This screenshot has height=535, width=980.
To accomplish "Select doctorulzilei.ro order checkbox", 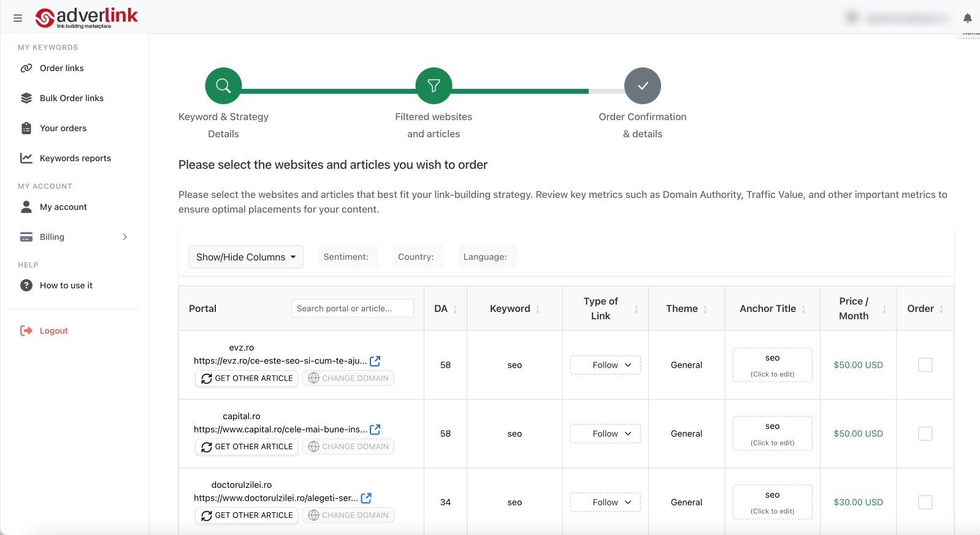I will coord(925,503).
